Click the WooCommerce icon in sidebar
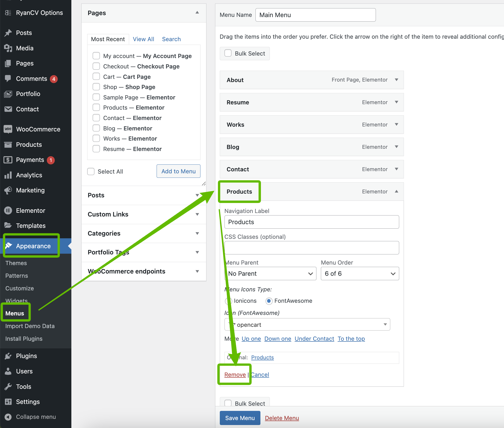The height and width of the screenshot is (428, 504). [8, 129]
